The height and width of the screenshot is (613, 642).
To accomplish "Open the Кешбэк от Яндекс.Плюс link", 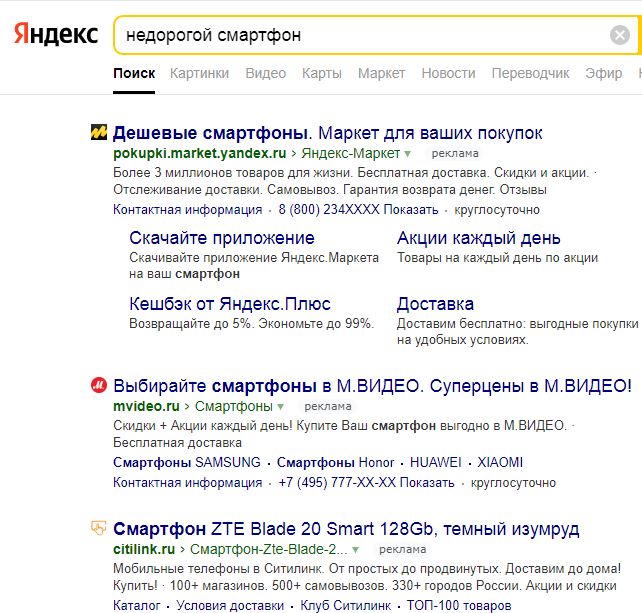I will point(230,304).
